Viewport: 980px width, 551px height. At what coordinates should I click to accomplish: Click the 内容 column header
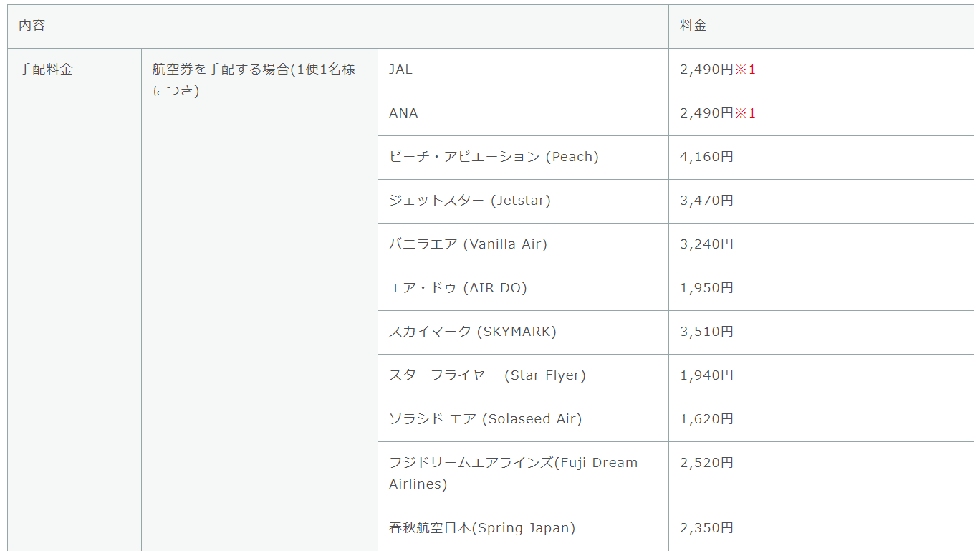coord(32,26)
